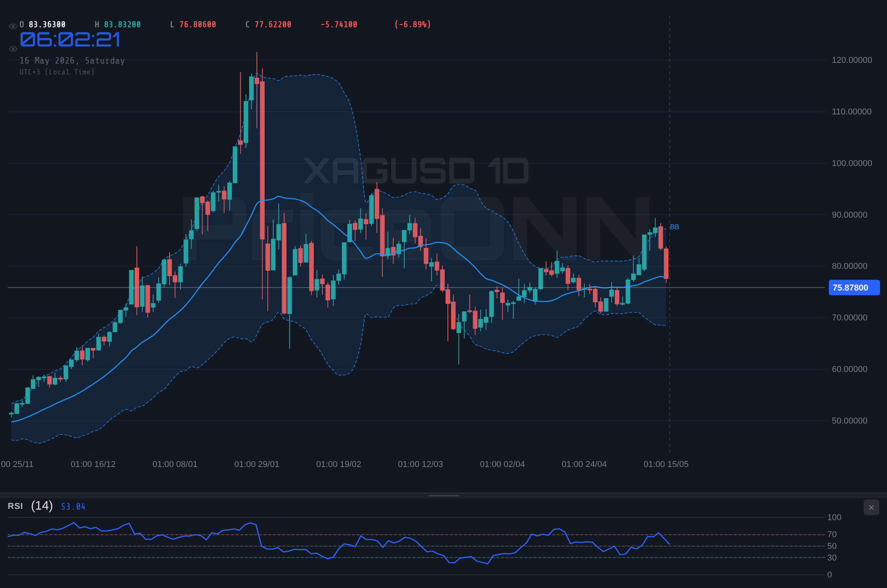Viewport: 887px width, 588px height.
Task: Click the 01:00 15/05 time axis label
Action: pyautogui.click(x=666, y=464)
